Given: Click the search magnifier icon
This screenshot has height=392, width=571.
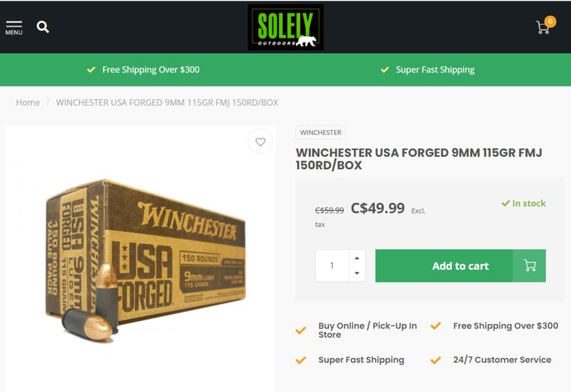Looking at the screenshot, I should click(x=43, y=27).
